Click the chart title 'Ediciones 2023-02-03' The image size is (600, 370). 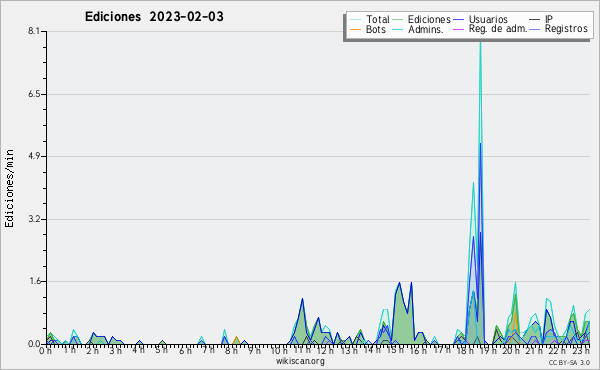pyautogui.click(x=154, y=17)
